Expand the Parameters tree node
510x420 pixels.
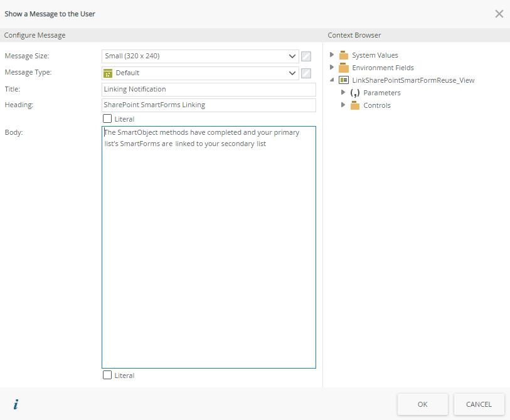(x=343, y=93)
